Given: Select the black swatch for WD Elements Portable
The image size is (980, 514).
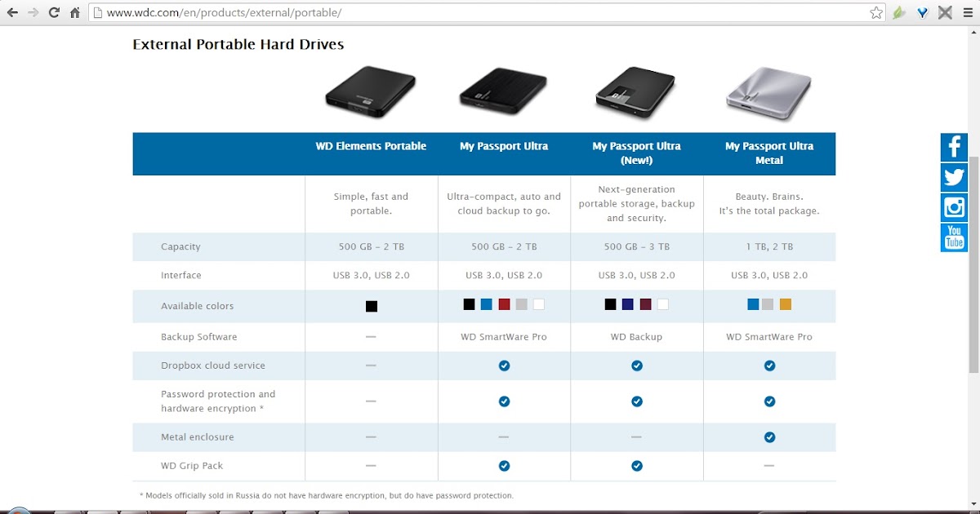Looking at the screenshot, I should (372, 306).
